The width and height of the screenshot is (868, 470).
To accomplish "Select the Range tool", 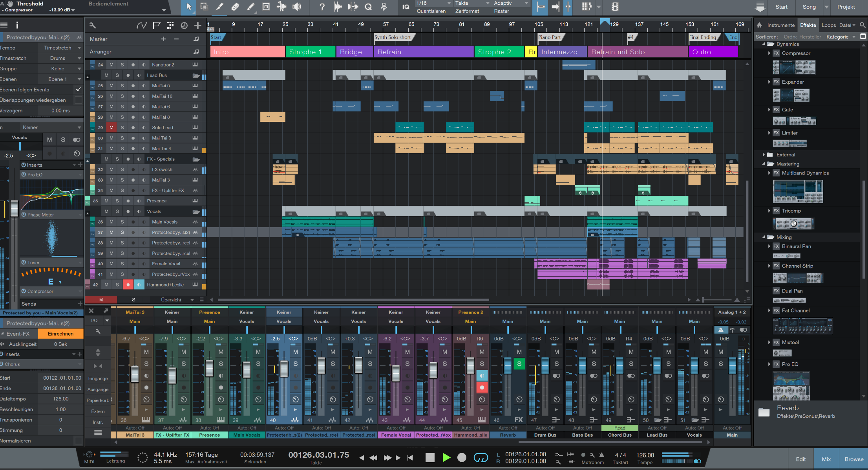I will pyautogui.click(x=204, y=7).
